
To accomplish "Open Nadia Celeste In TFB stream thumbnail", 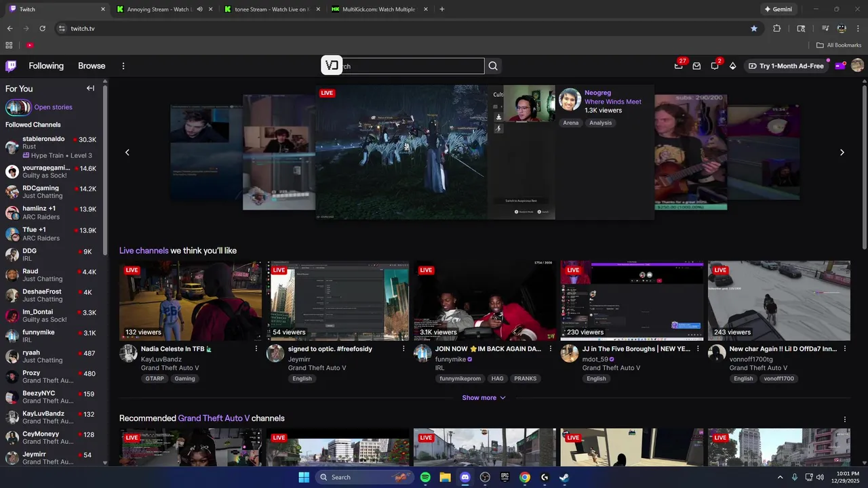I will pos(191,301).
